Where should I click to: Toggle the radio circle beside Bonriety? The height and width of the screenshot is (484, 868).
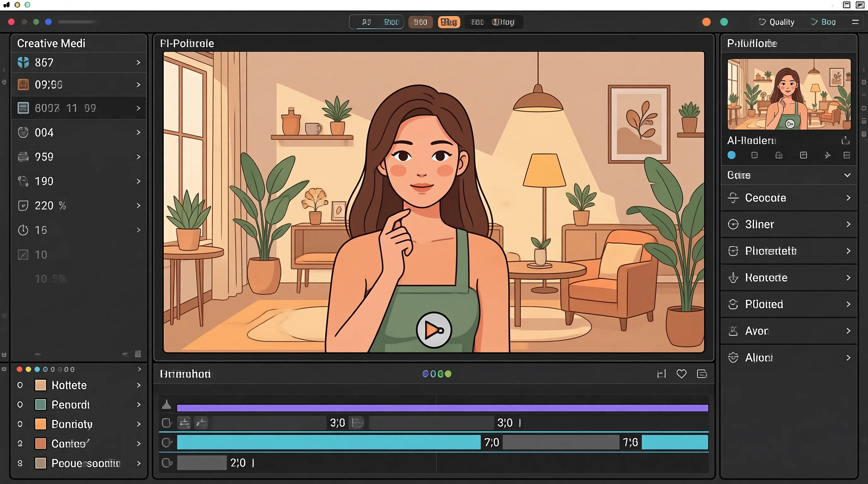[x=20, y=424]
